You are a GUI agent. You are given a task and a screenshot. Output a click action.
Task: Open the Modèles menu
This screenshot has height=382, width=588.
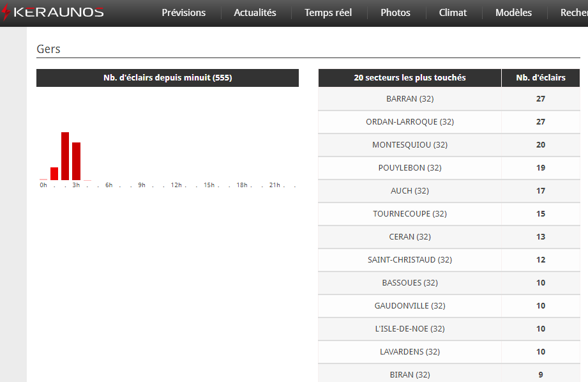point(513,13)
